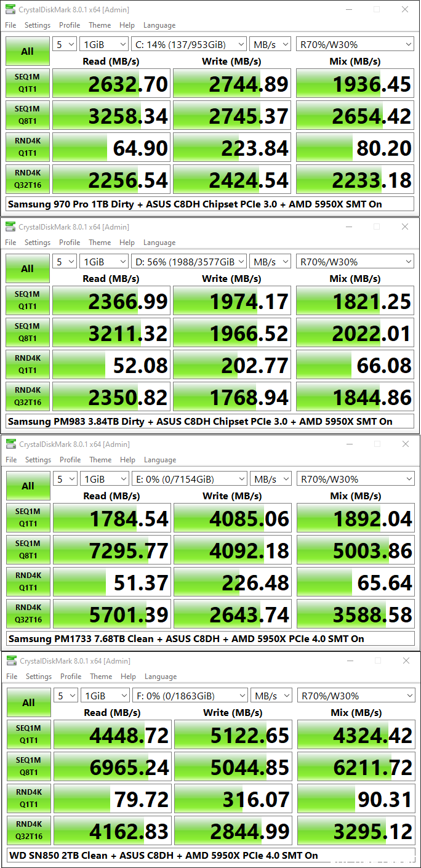The width and height of the screenshot is (421, 868).
Task: Click the 90.31 mix result cell
Action: pos(356,799)
